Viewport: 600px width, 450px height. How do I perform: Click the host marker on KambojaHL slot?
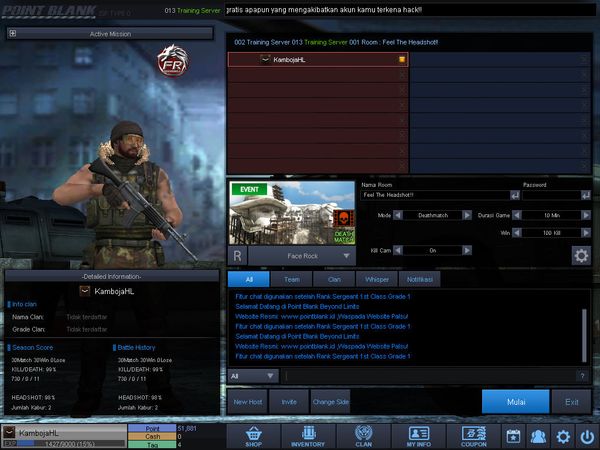(x=402, y=59)
